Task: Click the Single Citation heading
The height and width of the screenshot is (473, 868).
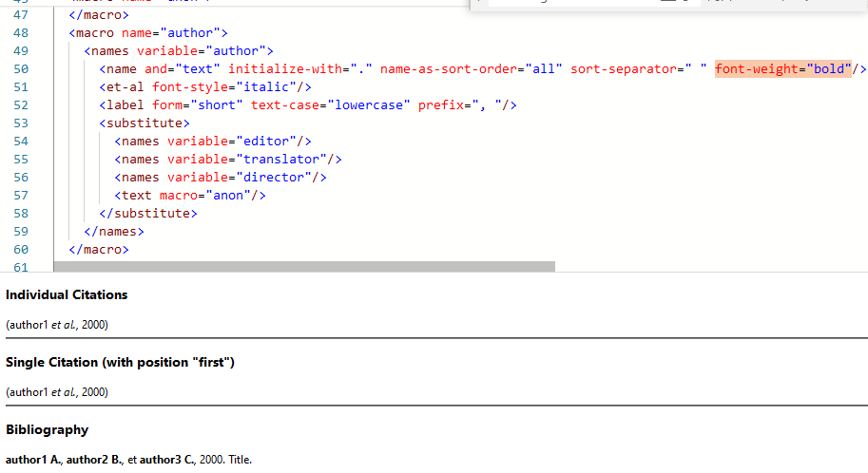Action: click(120, 362)
